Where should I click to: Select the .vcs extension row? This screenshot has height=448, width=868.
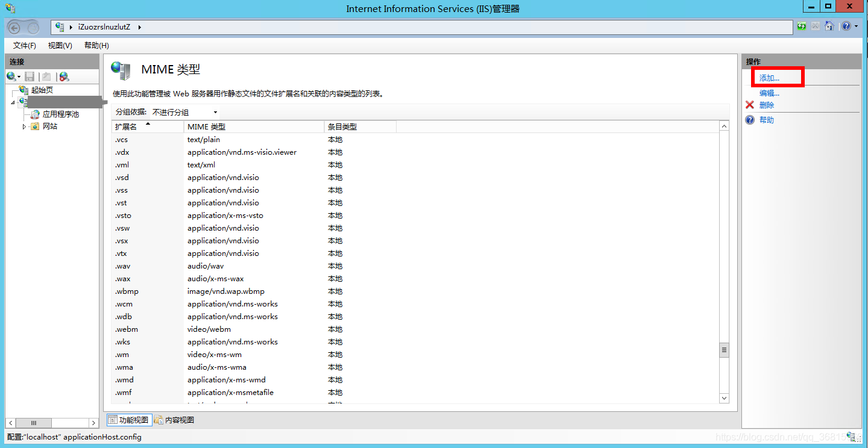415,140
